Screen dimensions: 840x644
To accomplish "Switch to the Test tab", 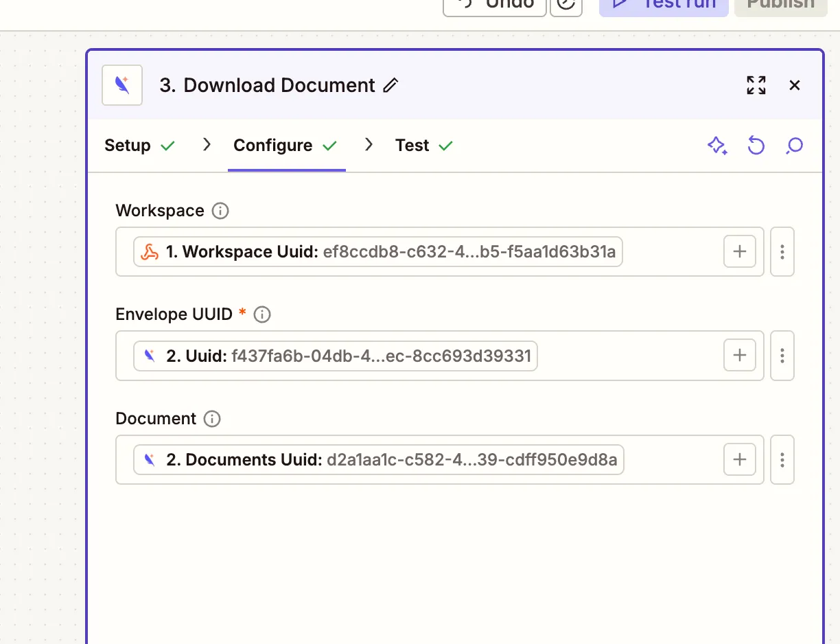I will 412,146.
